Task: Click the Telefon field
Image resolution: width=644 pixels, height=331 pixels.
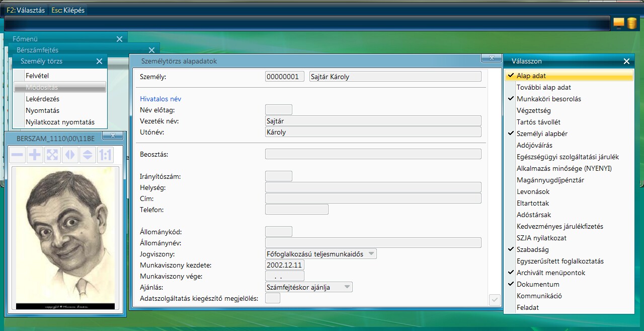Action: tap(297, 210)
